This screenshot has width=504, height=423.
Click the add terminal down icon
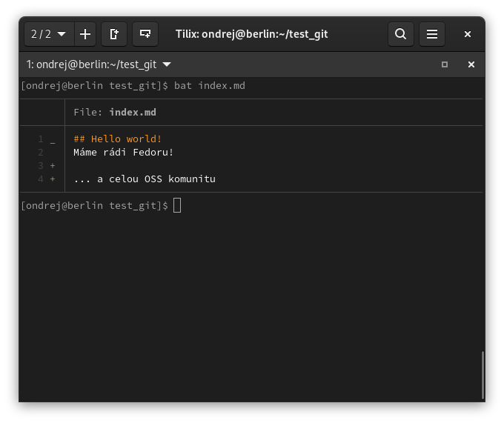[x=145, y=34]
